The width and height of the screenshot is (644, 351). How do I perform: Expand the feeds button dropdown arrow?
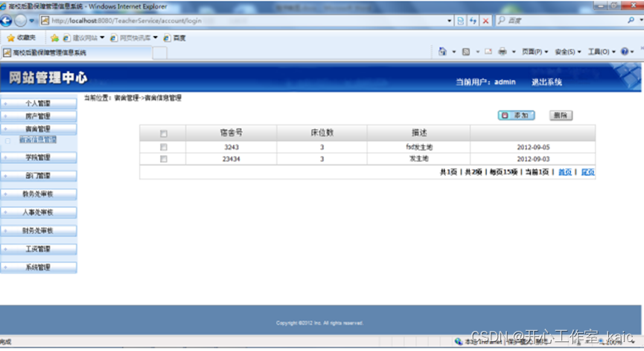(x=477, y=51)
